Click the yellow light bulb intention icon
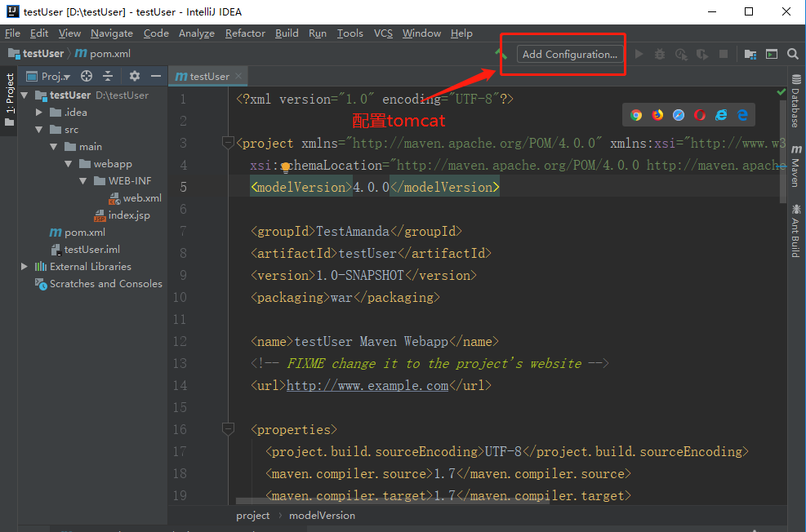This screenshot has width=806, height=532. coord(286,167)
